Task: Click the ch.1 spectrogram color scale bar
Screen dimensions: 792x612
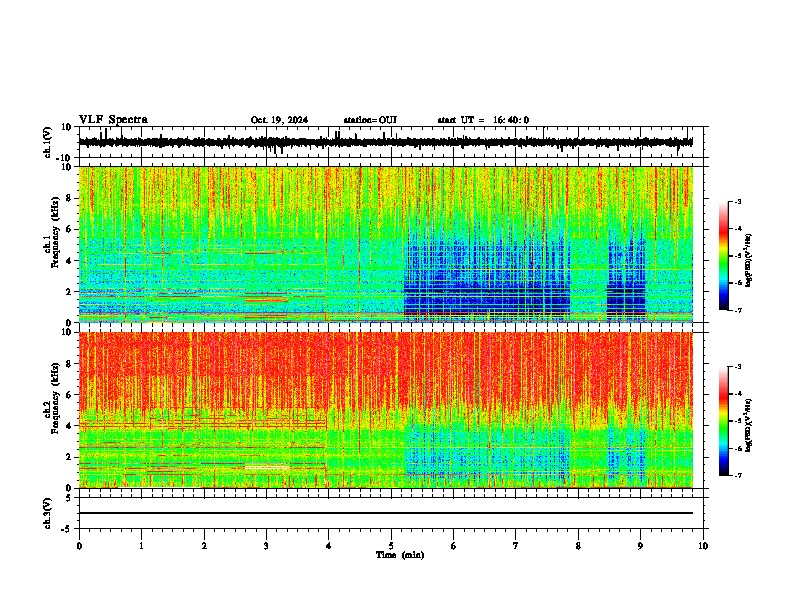Action: [723, 256]
